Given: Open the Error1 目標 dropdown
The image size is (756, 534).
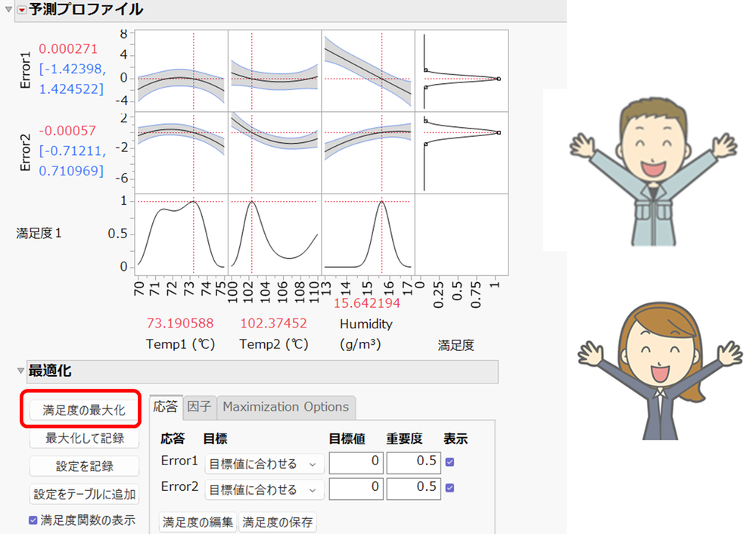Looking at the screenshot, I should (x=264, y=461).
